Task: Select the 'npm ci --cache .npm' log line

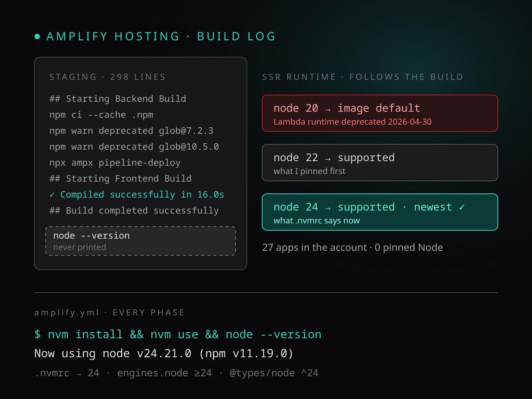Action: [x=101, y=115]
